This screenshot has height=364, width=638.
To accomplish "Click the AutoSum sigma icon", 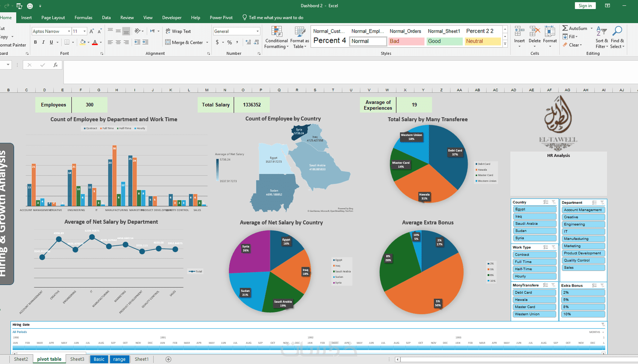I will (x=565, y=28).
